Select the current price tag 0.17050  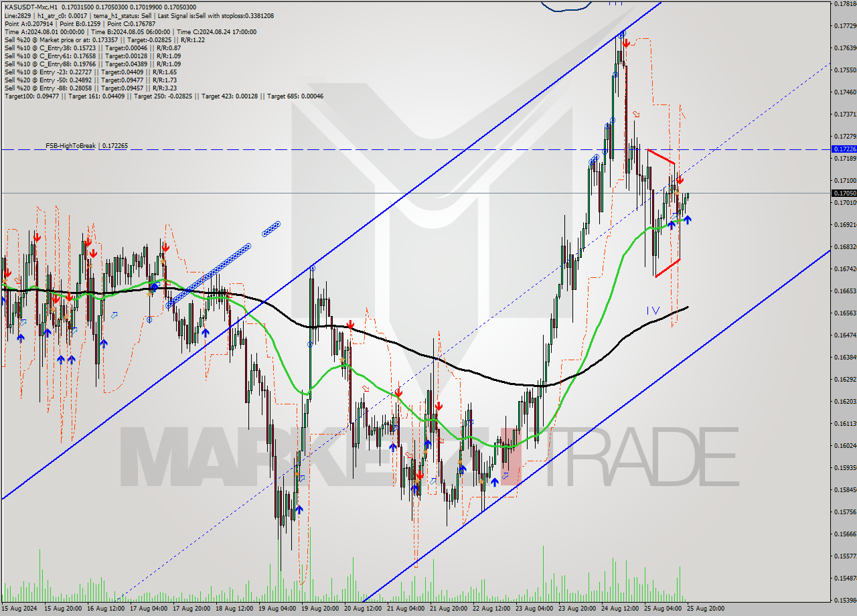click(844, 193)
